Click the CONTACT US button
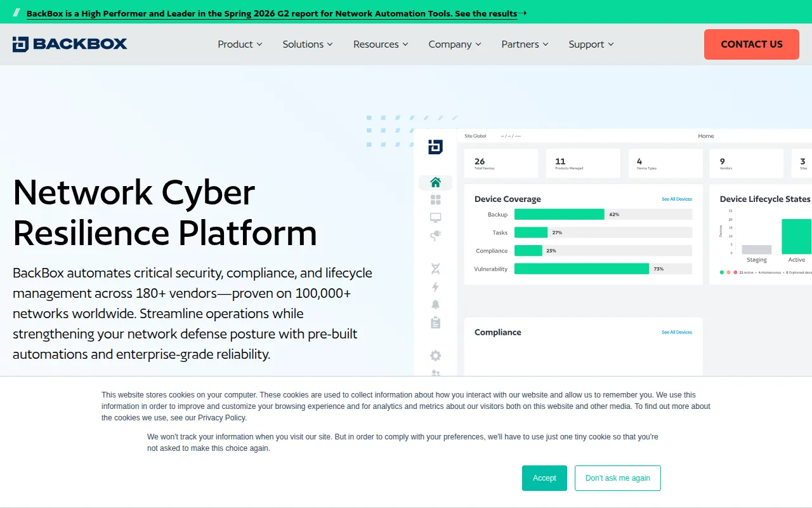This screenshot has height=508, width=812. click(x=752, y=44)
